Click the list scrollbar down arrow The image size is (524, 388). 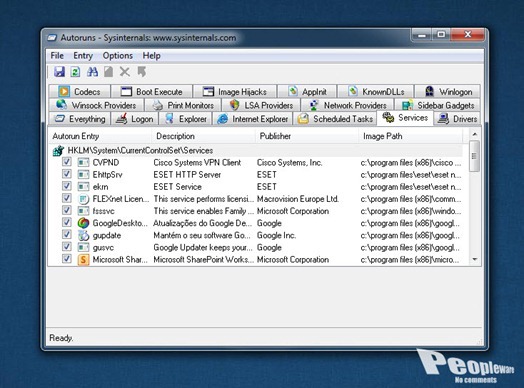click(x=475, y=259)
